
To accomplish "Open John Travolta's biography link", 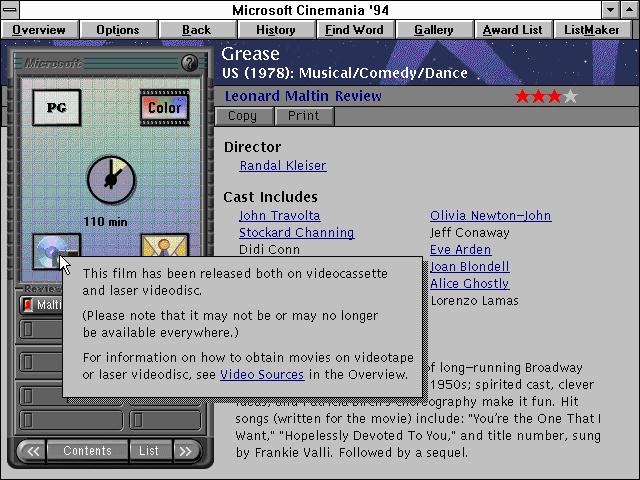I will pos(280,216).
